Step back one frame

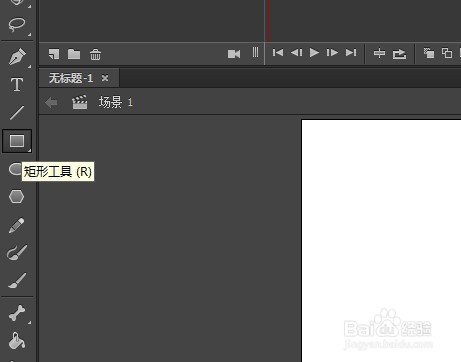296,53
